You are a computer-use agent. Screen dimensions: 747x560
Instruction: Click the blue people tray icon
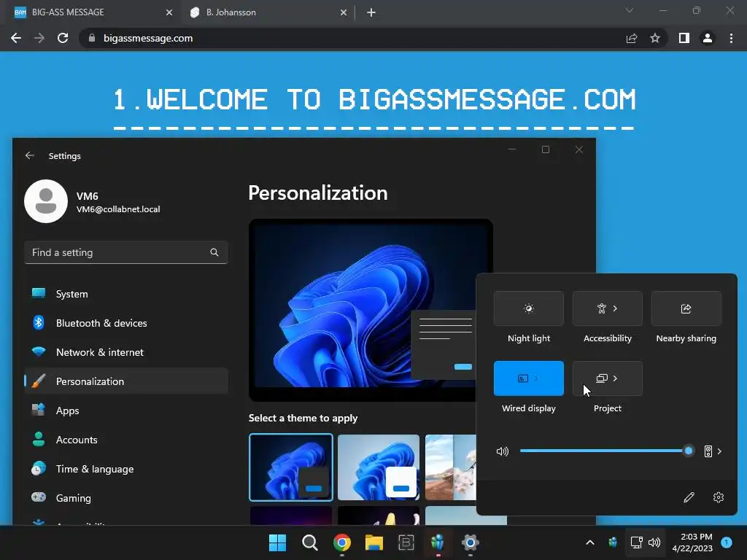(x=613, y=542)
